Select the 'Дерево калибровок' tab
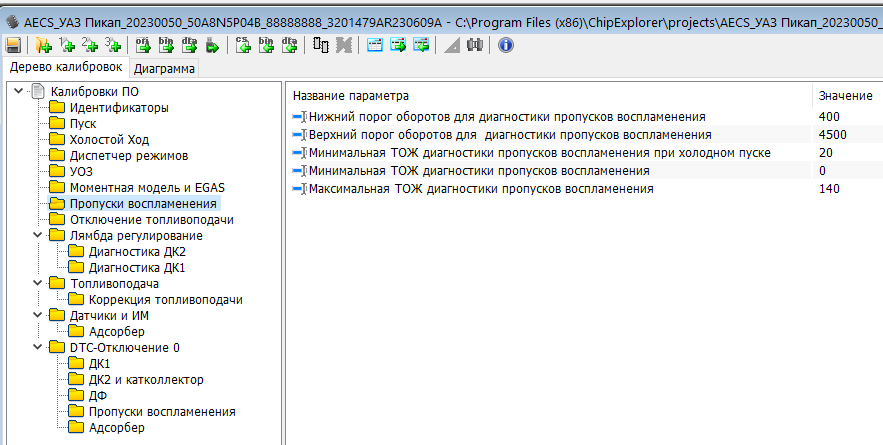Screen dimensions: 883x445 (x=65, y=67)
